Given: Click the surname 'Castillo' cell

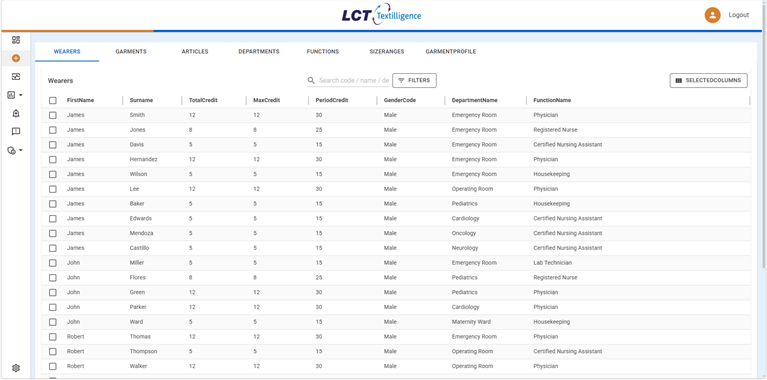Looking at the screenshot, I should tap(139, 248).
